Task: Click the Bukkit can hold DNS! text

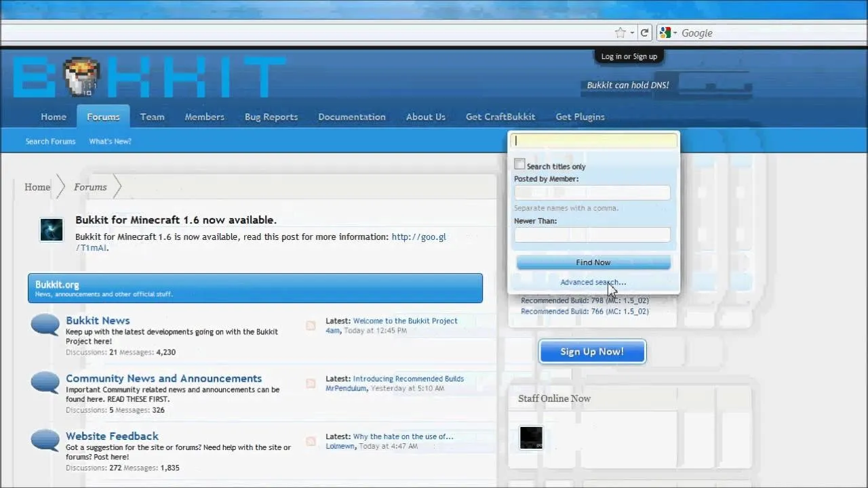Action: (x=628, y=85)
